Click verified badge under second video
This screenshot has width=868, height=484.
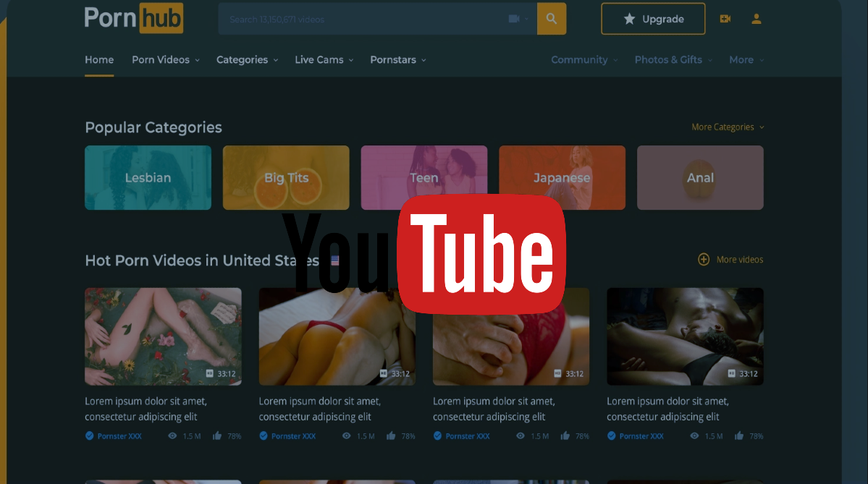pyautogui.click(x=264, y=436)
